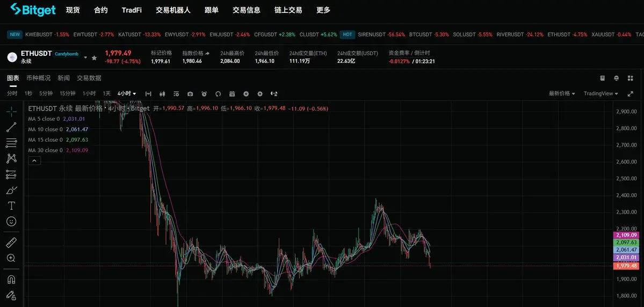Open the 币种概况 tab
The height and width of the screenshot is (307, 644).
(39, 78)
